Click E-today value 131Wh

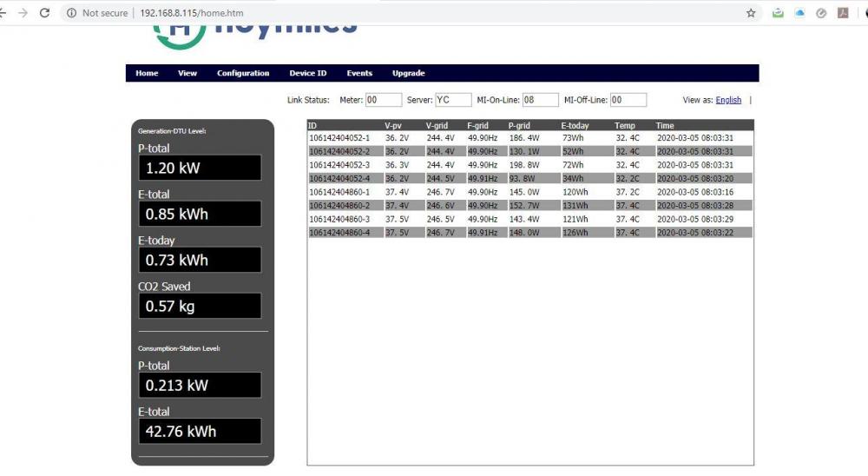pyautogui.click(x=575, y=206)
